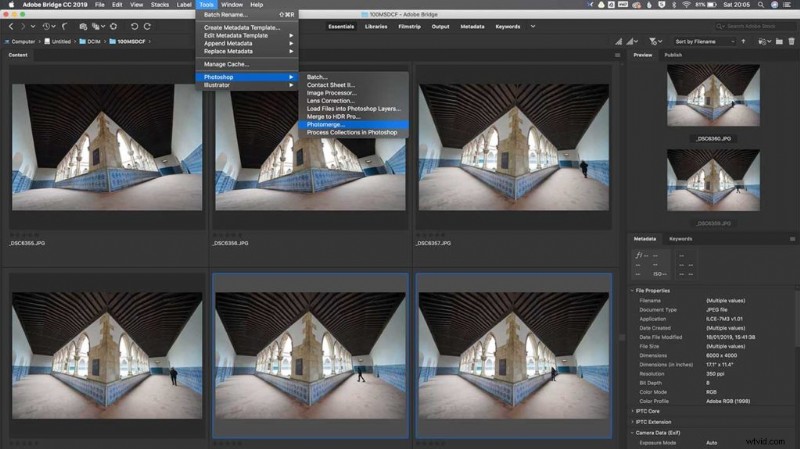The image size is (800, 449).
Task: Click the thumbnail quality icon
Action: 618,41
